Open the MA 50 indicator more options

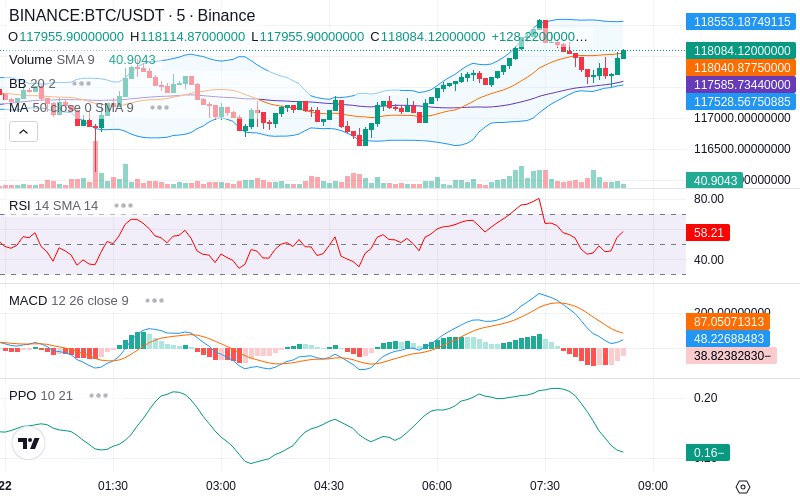(x=159, y=108)
